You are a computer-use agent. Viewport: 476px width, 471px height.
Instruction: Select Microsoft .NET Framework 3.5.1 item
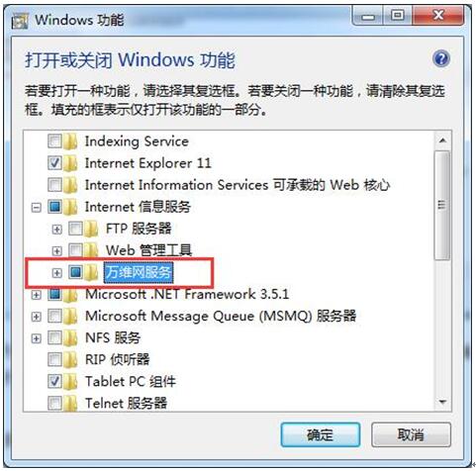[x=187, y=294]
